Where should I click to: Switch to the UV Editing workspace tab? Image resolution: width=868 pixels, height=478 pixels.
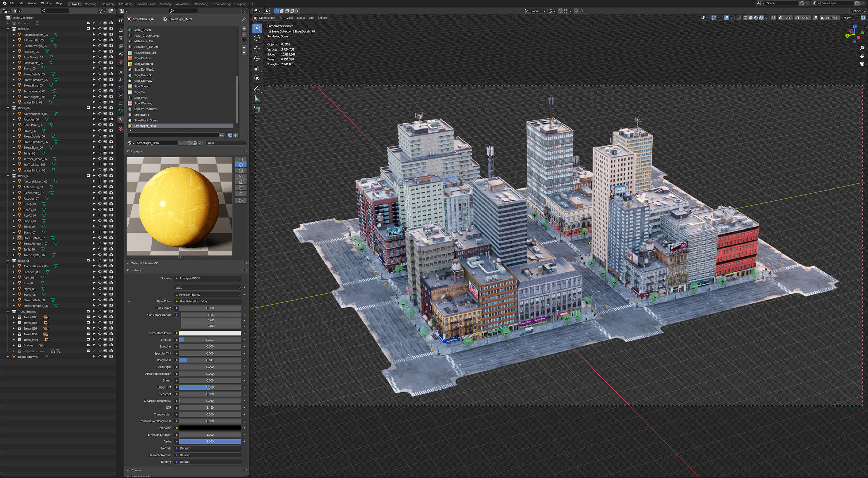[125, 4]
